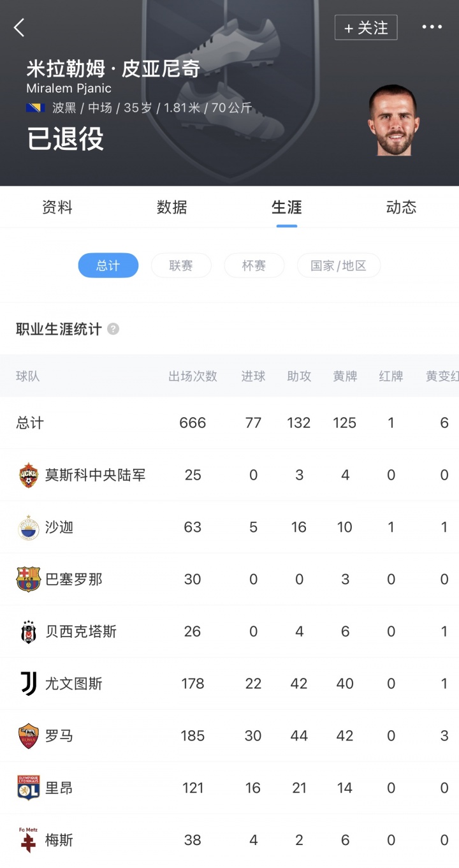
Task: Open the more options (...) menu
Action: pos(432,27)
